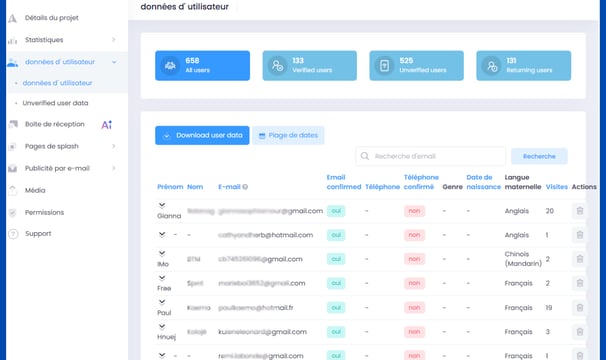Open Boîte de réception
This screenshot has height=360, width=606.
click(x=54, y=124)
